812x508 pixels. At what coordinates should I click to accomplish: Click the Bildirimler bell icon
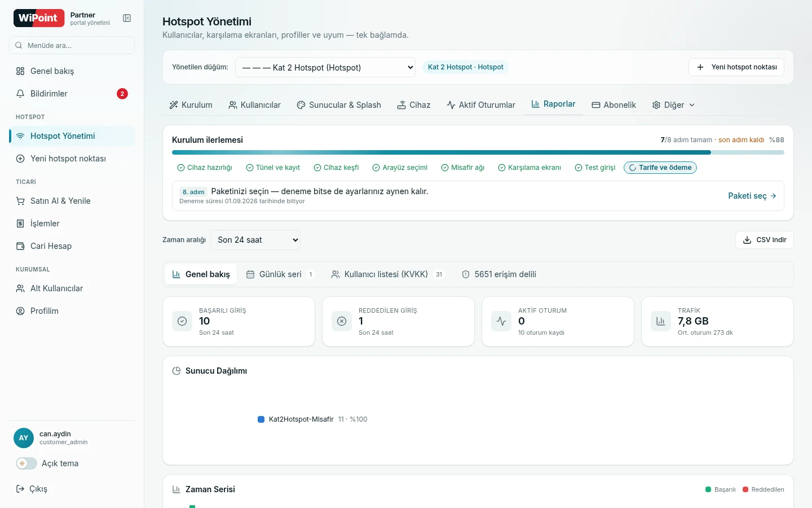20,94
